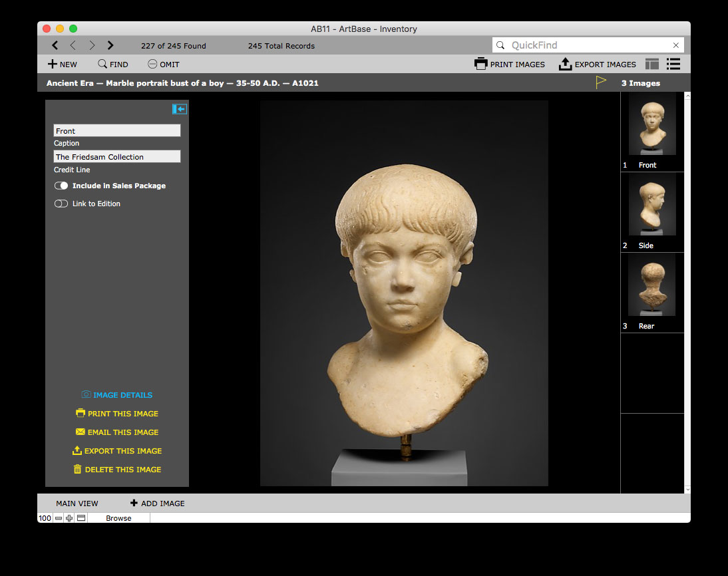Omit the current record
Screen dimensions: 728x576
click(x=164, y=64)
